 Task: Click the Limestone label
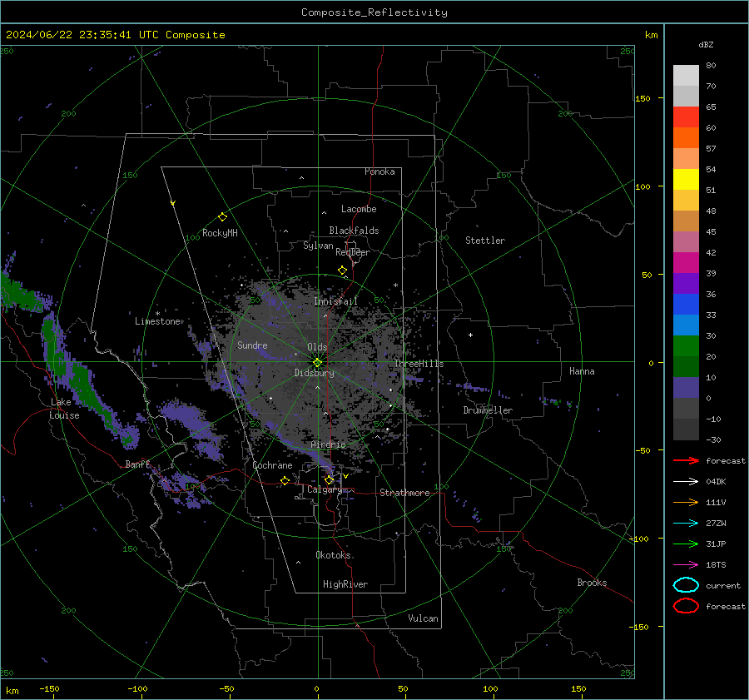click(157, 321)
